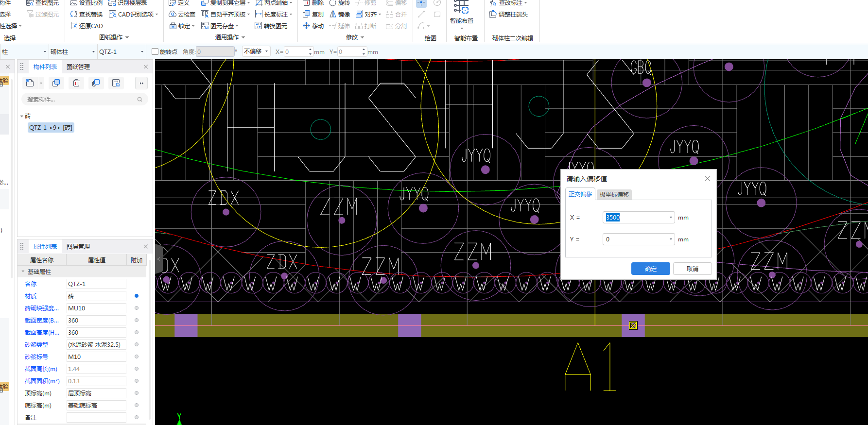Image resolution: width=868 pixels, height=425 pixels.
Task: Click the 镜像 mirror tool
Action: (340, 14)
